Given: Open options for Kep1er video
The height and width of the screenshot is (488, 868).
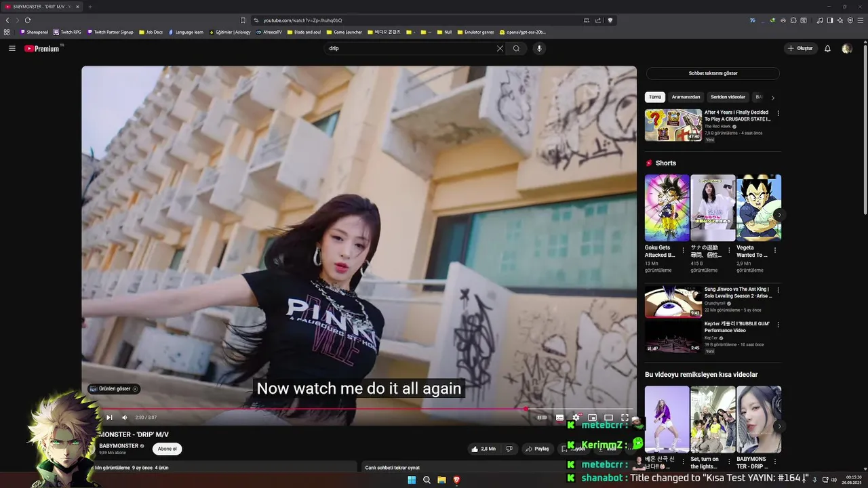Looking at the screenshot, I should pyautogui.click(x=778, y=325).
